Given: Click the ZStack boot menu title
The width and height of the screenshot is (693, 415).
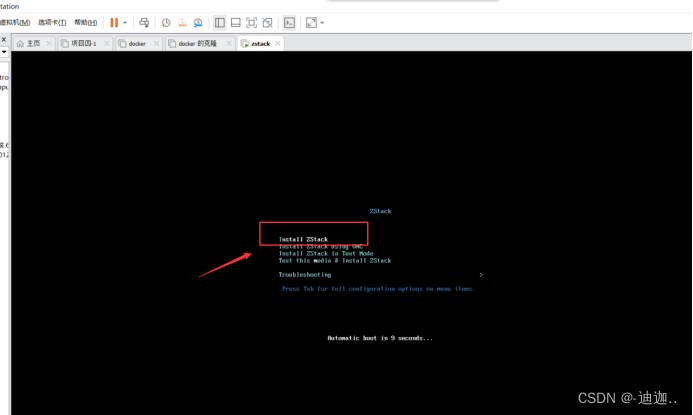Looking at the screenshot, I should pyautogui.click(x=381, y=211).
